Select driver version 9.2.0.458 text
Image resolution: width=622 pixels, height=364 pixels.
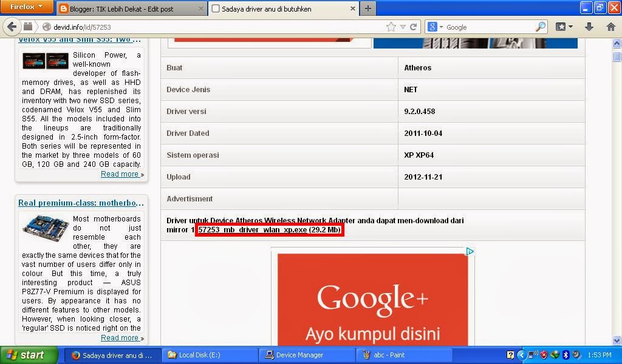pyautogui.click(x=419, y=111)
